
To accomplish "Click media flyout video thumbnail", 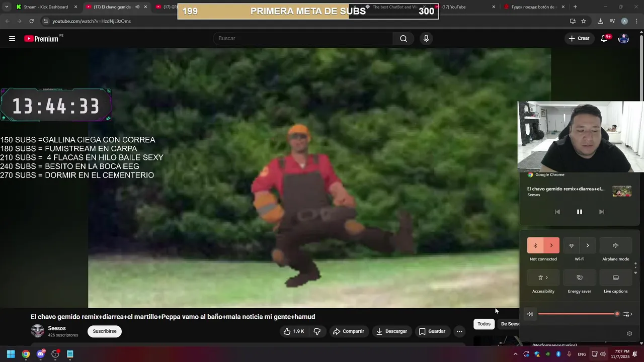I will point(622,192).
